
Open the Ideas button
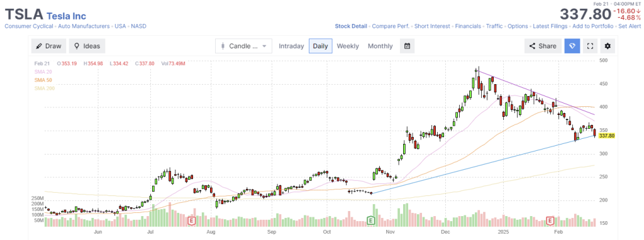pyautogui.click(x=87, y=46)
